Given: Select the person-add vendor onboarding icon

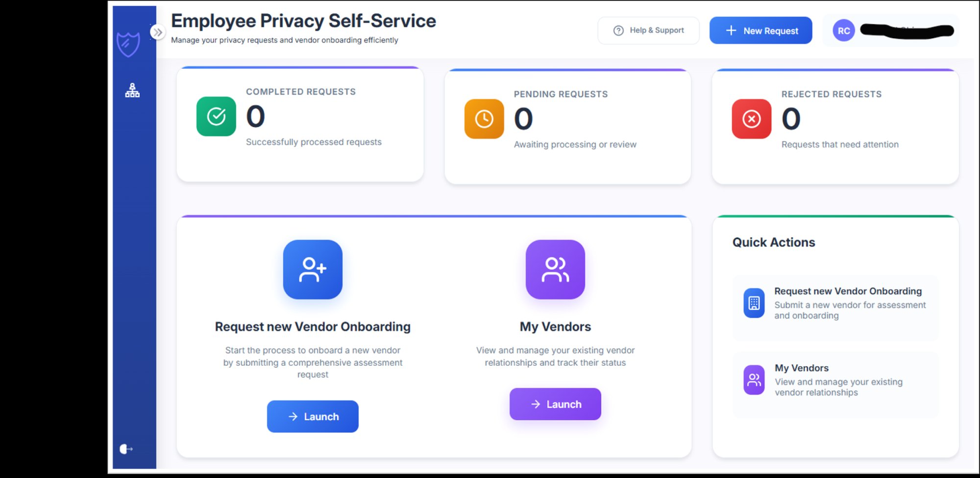Looking at the screenshot, I should (x=312, y=269).
